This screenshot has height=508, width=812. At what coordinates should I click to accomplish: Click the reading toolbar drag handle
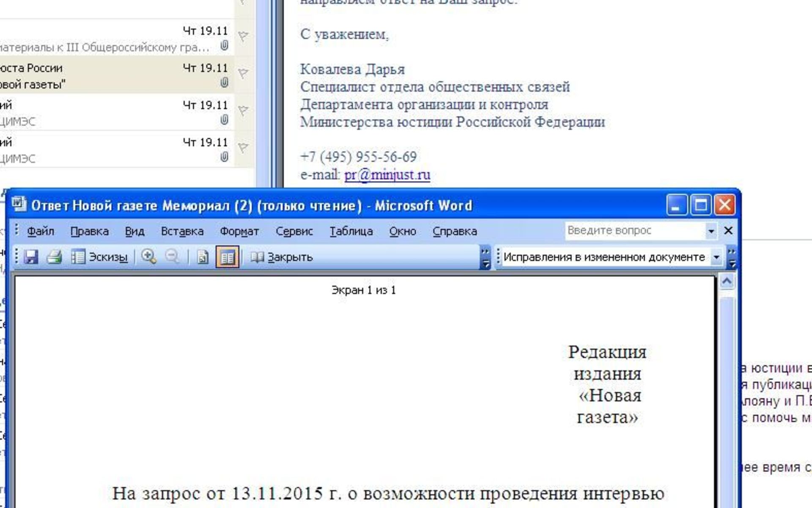tap(16, 256)
